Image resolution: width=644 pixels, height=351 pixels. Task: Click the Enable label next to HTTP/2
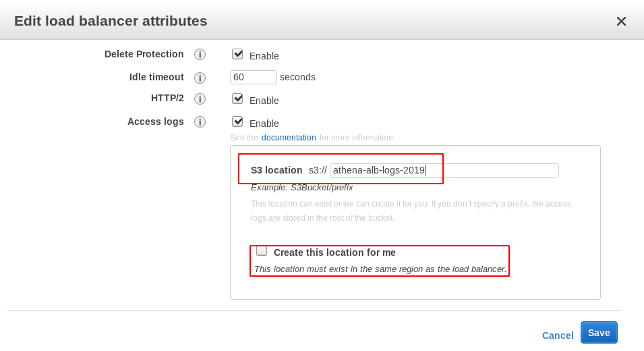click(x=264, y=101)
